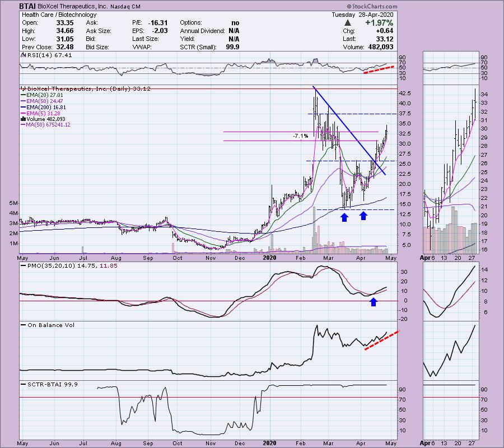Click the RSI(14) 67.41 indicator label
Viewport: 504px width, 448px height.
(49, 55)
